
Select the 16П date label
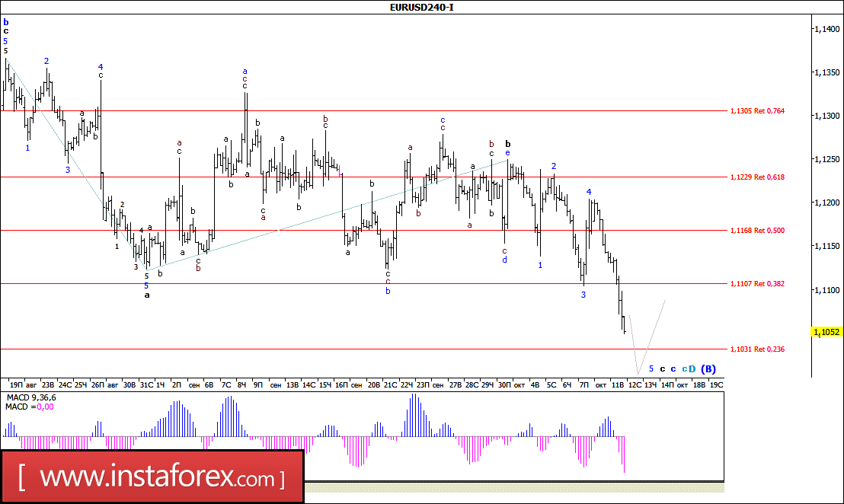click(x=341, y=384)
